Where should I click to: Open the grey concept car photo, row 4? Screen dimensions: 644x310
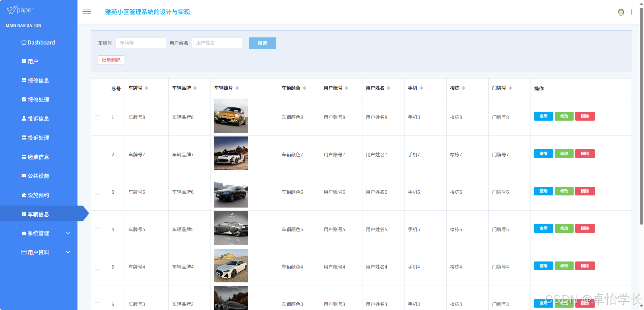pos(231,228)
